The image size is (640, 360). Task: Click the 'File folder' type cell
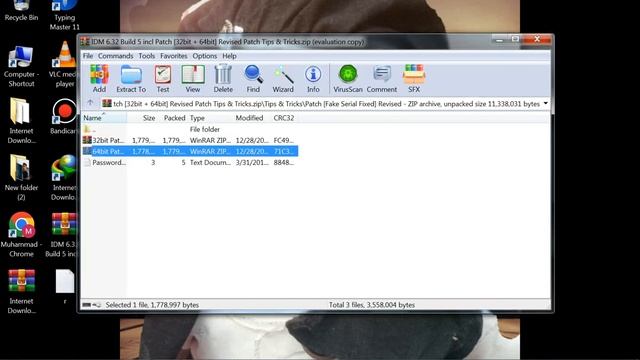pyautogui.click(x=204, y=129)
